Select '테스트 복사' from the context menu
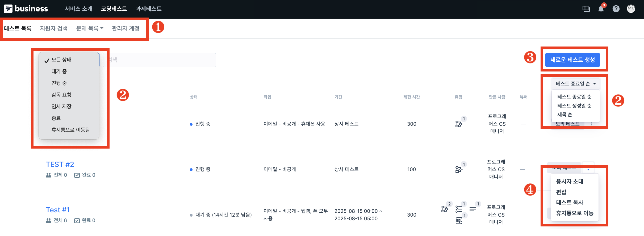 [x=570, y=203]
